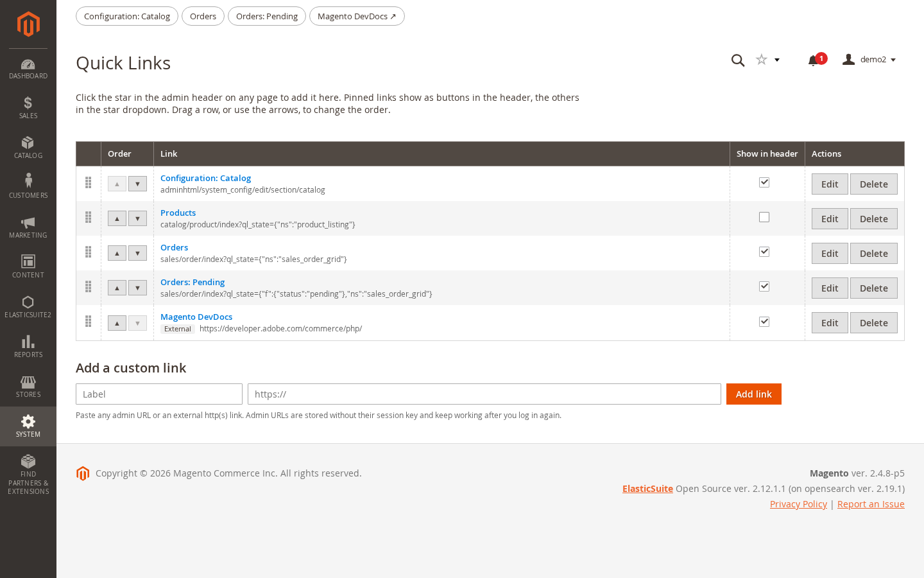Open the Reports menu in sidebar

pyautogui.click(x=28, y=346)
